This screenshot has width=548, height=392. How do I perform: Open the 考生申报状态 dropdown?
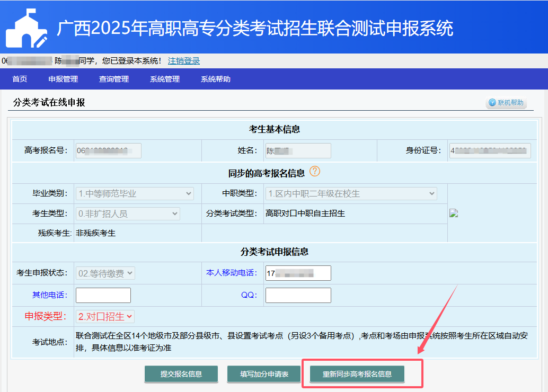coord(105,273)
